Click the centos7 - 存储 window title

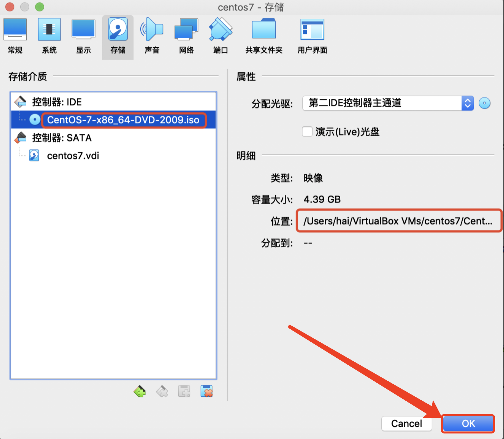(x=251, y=7)
